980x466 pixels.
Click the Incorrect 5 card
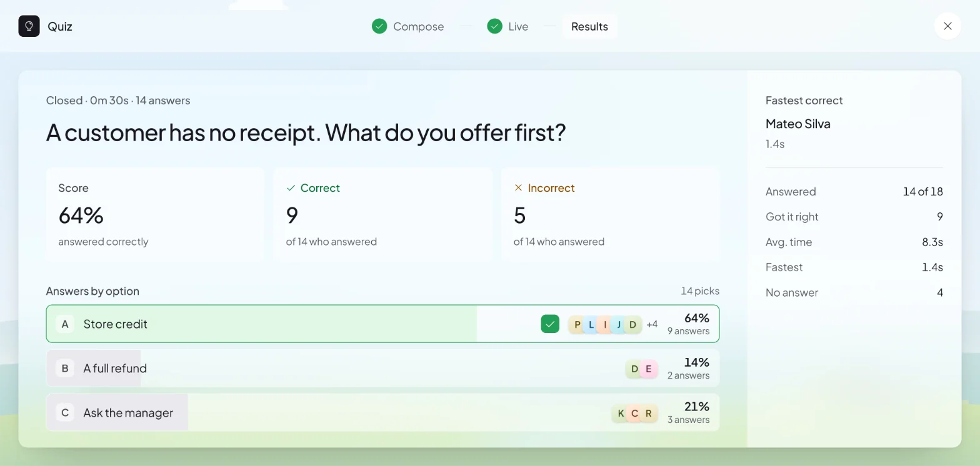(610, 214)
